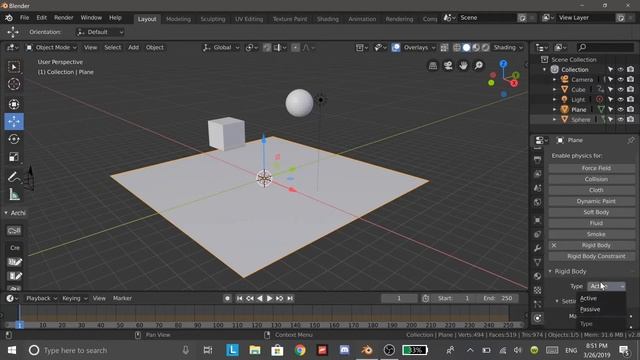The image size is (640, 360).
Task: Click the camera view icon in viewport
Action: 448,66
